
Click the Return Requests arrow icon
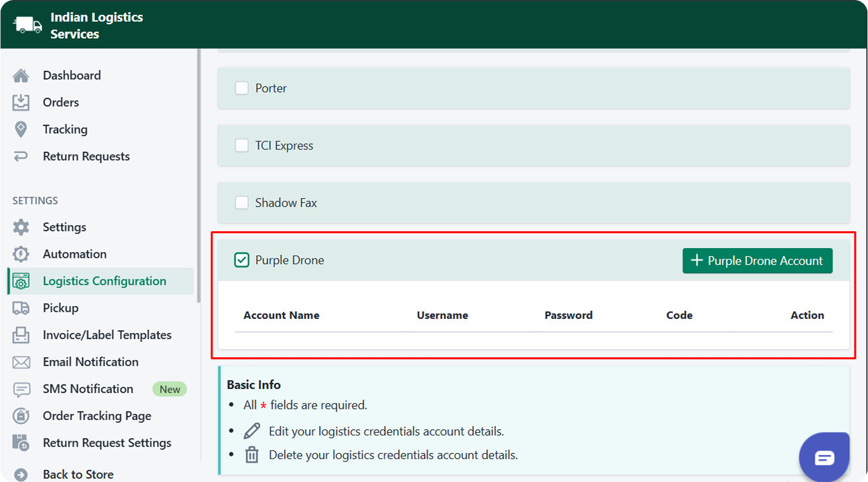click(x=21, y=156)
